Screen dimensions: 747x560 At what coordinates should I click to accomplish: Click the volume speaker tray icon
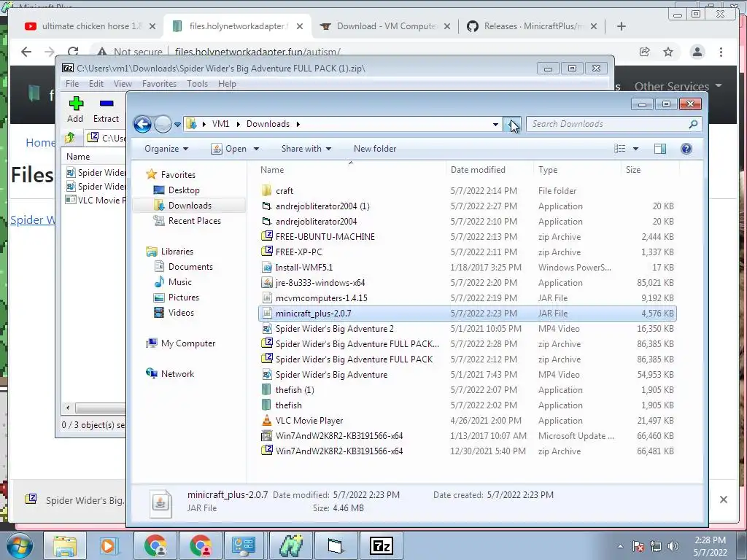pos(673,546)
